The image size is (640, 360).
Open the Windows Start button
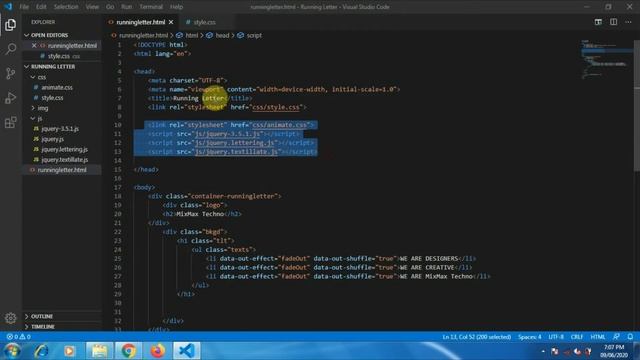12,351
